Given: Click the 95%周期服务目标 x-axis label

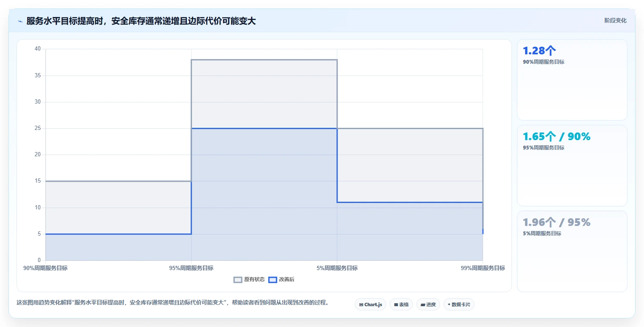Looking at the screenshot, I should [191, 268].
